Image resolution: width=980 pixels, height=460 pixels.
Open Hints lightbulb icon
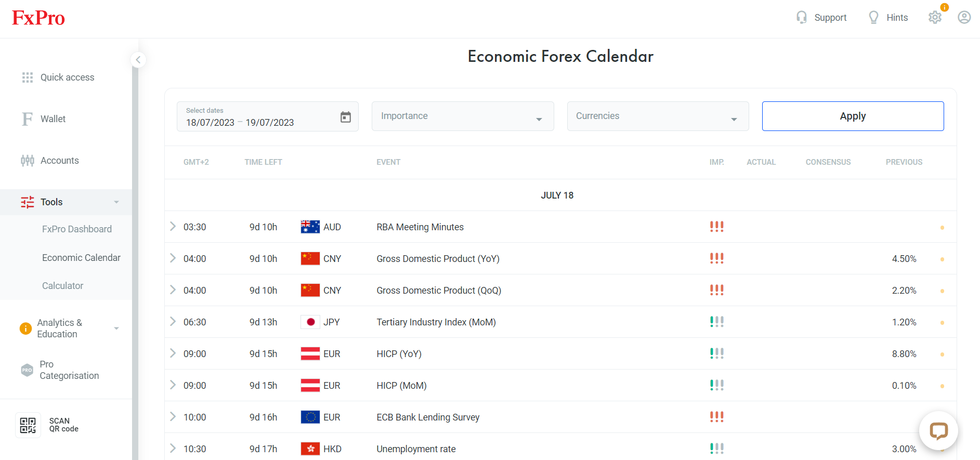click(x=873, y=18)
